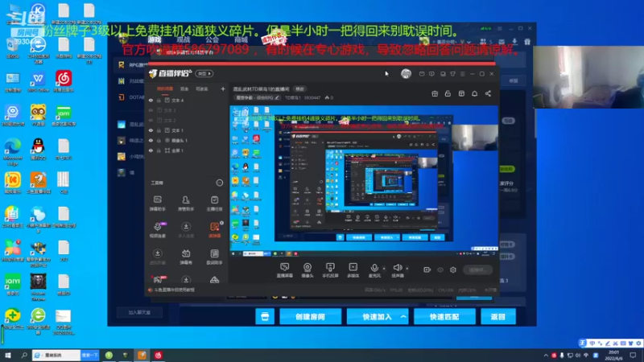Toggle the preview eye icon in bottom toolbar
Image resolution: width=644 pixels, height=362 pixels.
[440, 269]
